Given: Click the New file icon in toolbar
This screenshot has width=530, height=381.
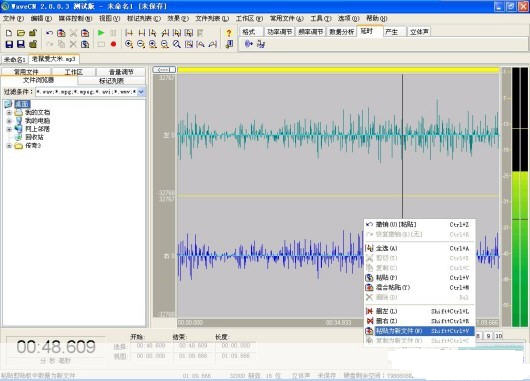Looking at the screenshot, I should pos(9,33).
